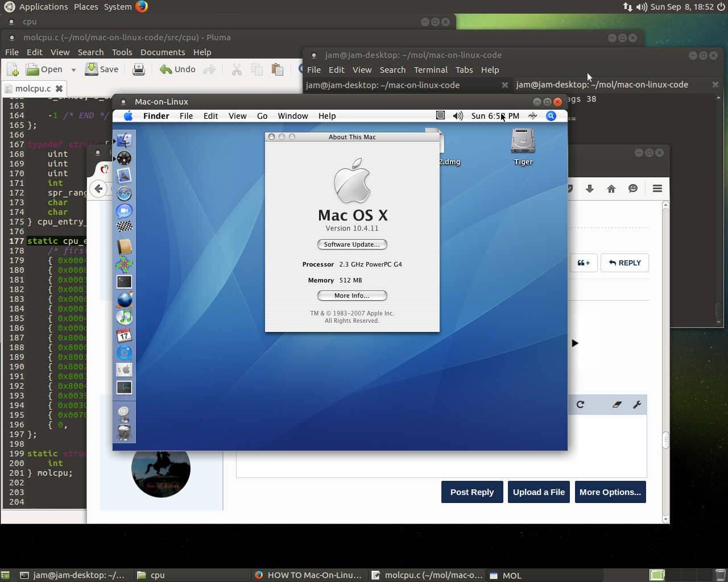Click the Pluma Cut scissors icon
The height and width of the screenshot is (582, 728).
[x=237, y=69]
